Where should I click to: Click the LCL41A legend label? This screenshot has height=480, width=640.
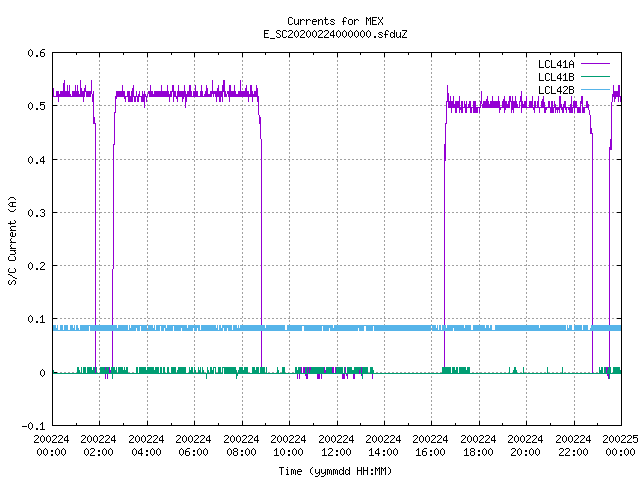[556, 64]
